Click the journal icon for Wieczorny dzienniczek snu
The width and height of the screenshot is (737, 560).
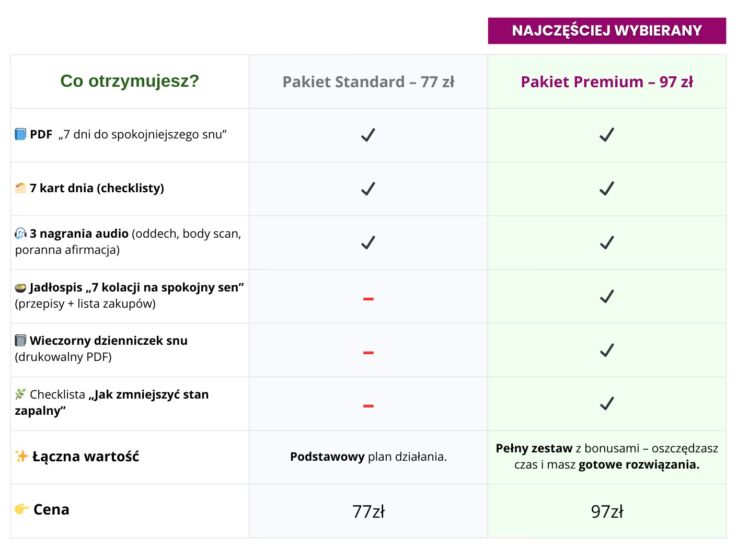[x=20, y=341]
